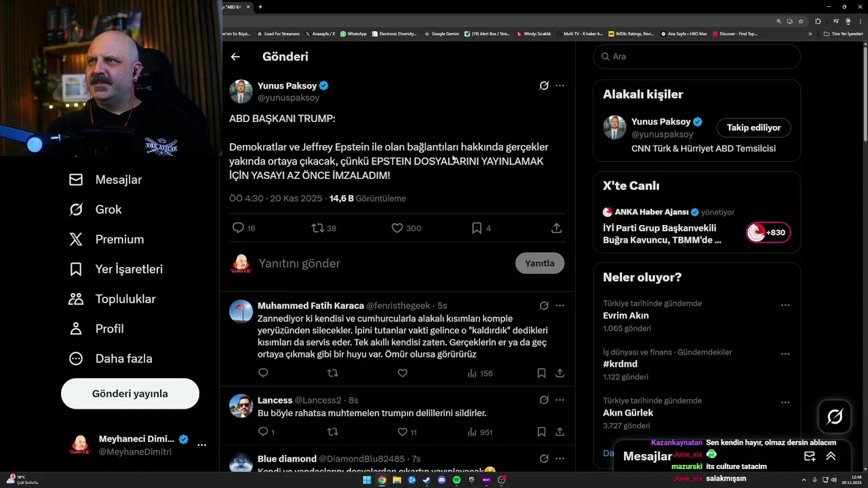Click the Ara search box

click(696, 56)
